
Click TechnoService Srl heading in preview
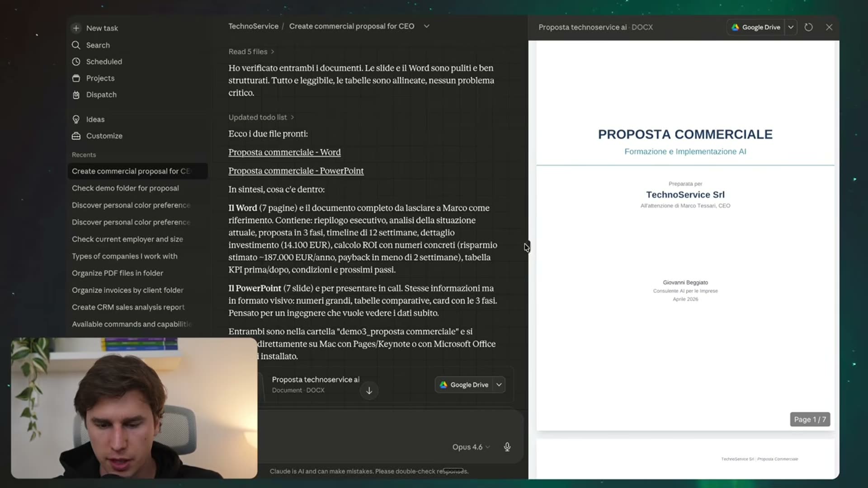(x=685, y=195)
